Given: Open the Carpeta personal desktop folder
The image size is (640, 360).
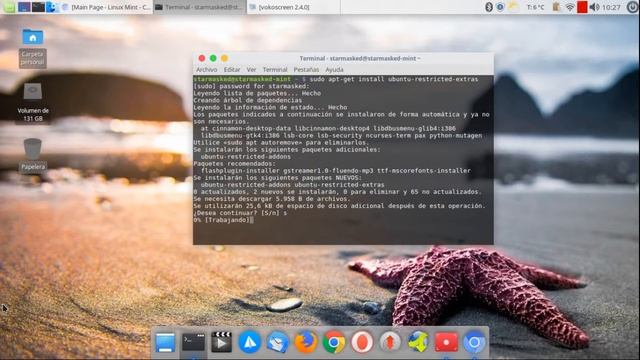Looking at the screenshot, I should coord(33,47).
